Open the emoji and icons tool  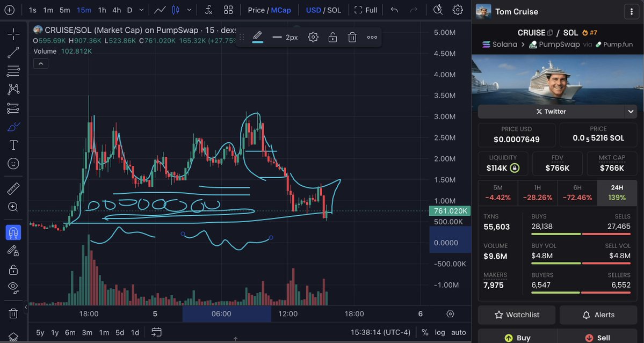pos(13,164)
